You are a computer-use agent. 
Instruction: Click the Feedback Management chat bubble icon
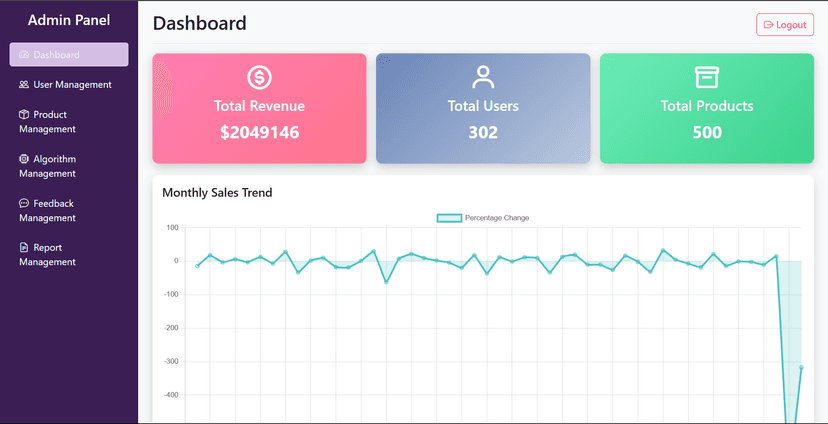[x=24, y=203]
